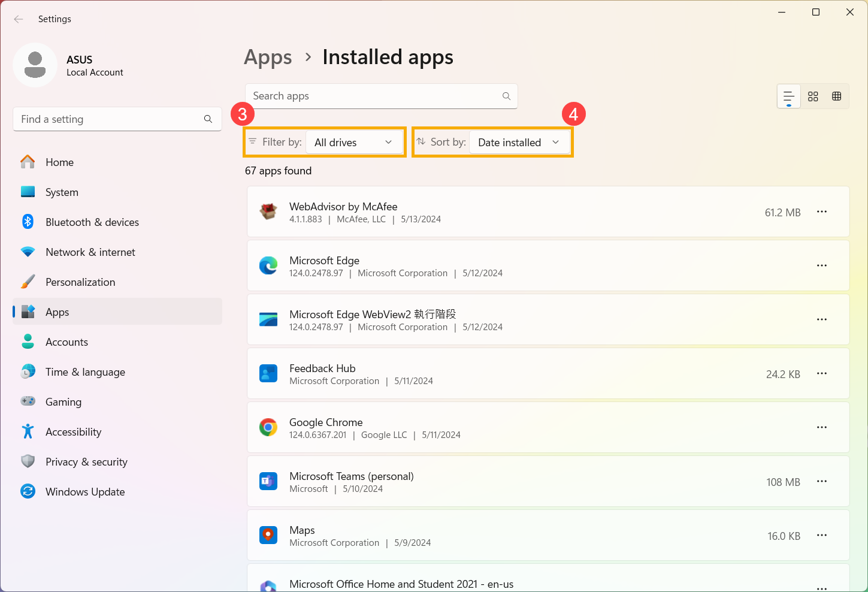Close the Settings window
This screenshot has height=592, width=868.
click(x=850, y=12)
